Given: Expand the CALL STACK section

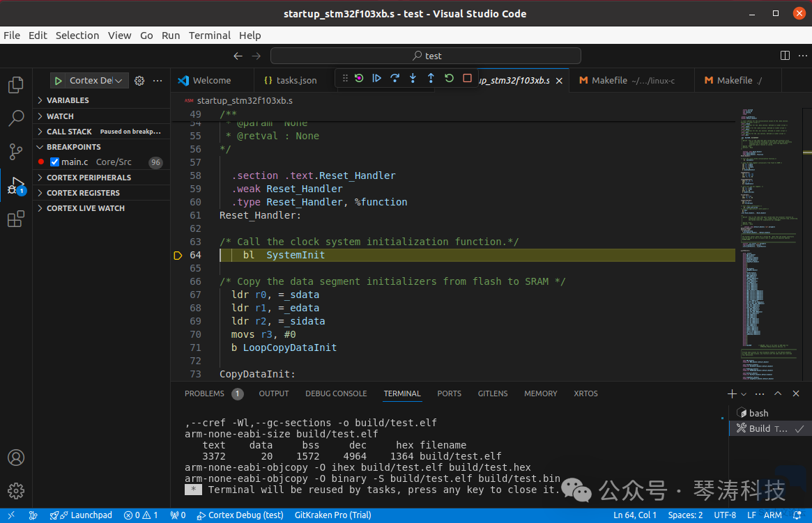Looking at the screenshot, I should tap(102, 132).
